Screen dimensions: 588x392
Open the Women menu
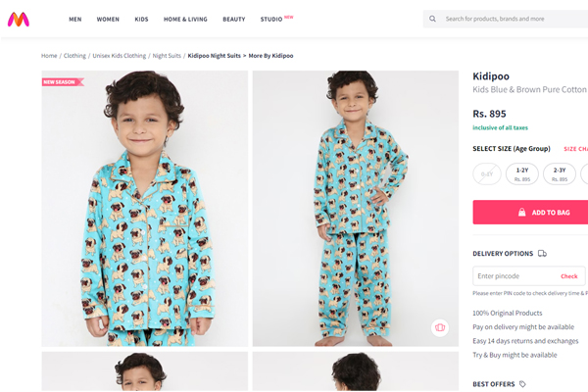pyautogui.click(x=108, y=19)
